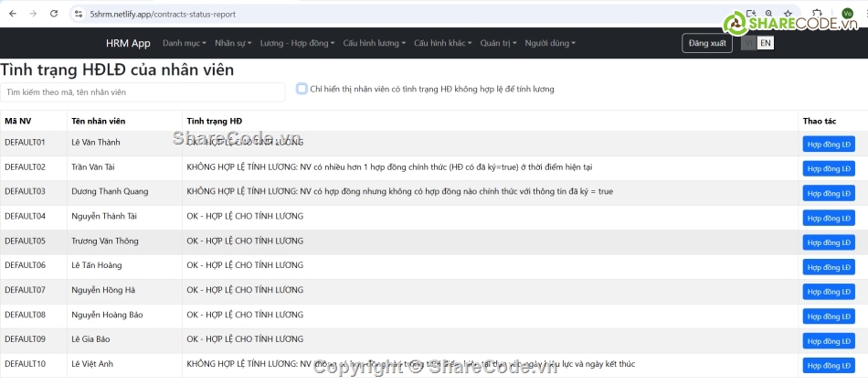868x386 pixels.
Task: Open Hợp đồng LĐ for Nguyễn Thành Tài
Action: pos(829,218)
